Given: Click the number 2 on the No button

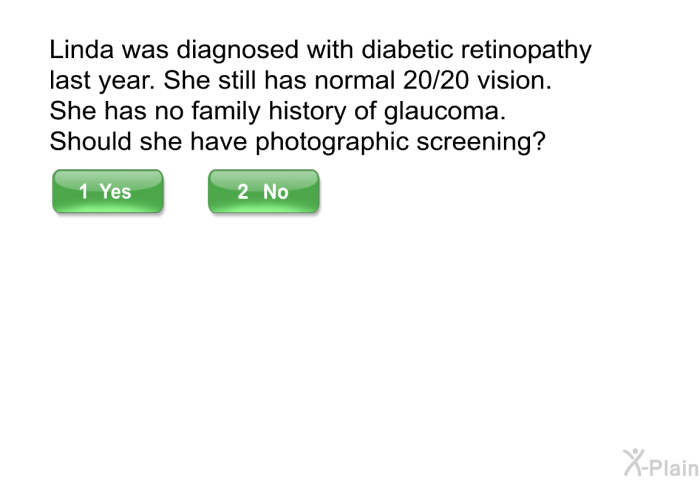Looking at the screenshot, I should coord(242,192).
